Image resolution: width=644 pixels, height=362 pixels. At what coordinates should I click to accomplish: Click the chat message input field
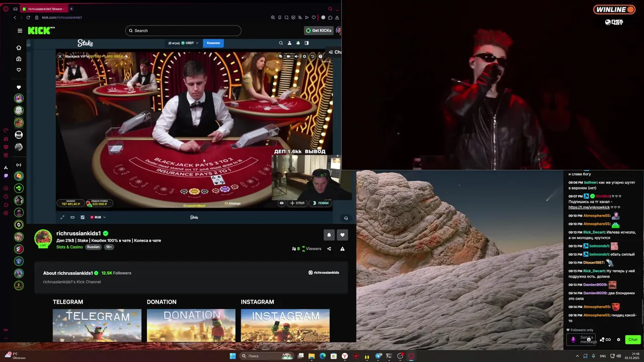pos(582,340)
